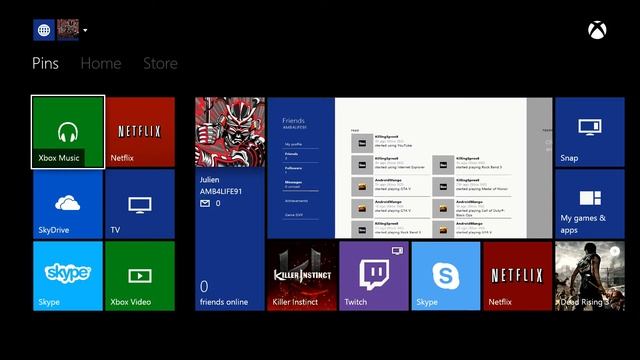This screenshot has width=640, height=360.
Task: Switch to the Home tab
Action: coord(101,63)
